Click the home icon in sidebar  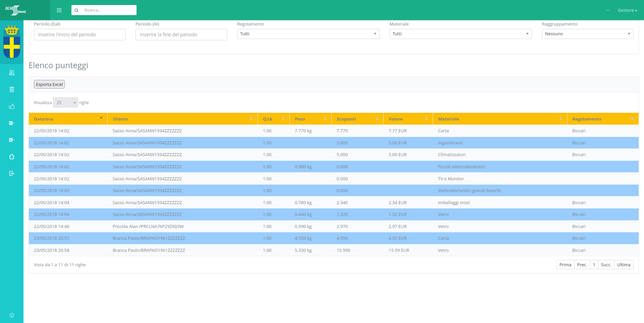(12, 156)
